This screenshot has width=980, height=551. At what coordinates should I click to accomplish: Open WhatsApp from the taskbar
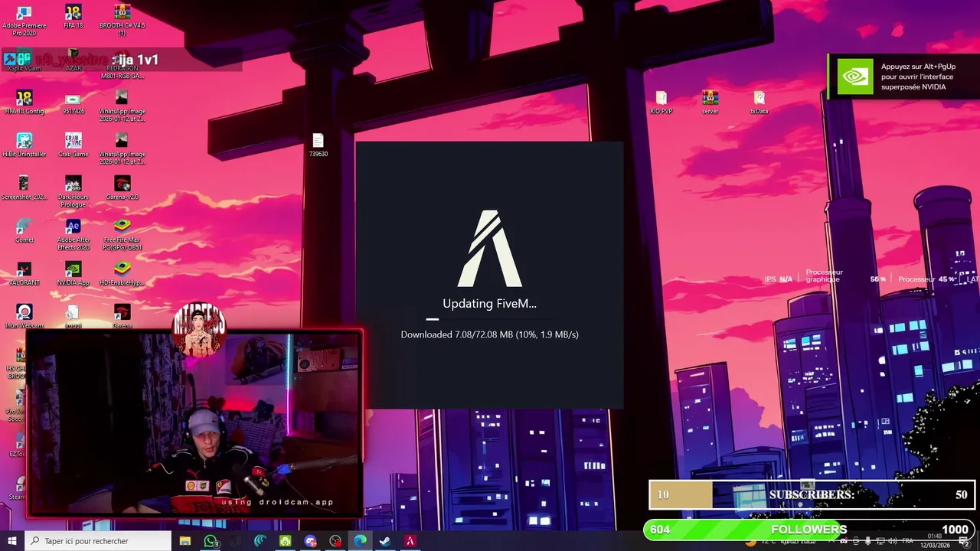(x=211, y=541)
